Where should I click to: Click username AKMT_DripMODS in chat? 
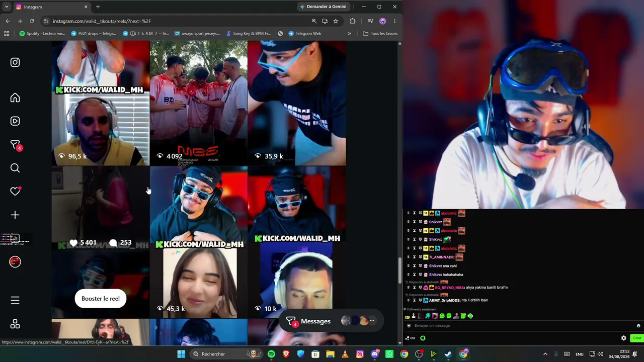click(444, 300)
